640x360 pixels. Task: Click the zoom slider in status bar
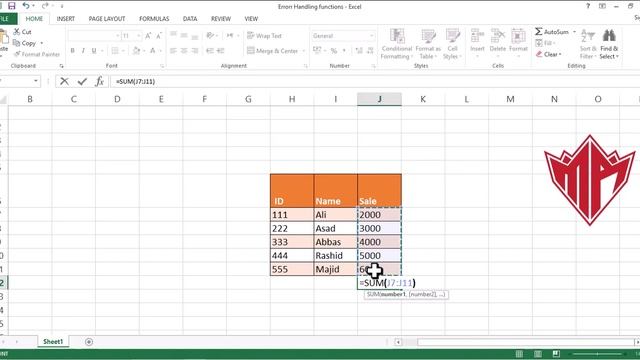click(598, 354)
